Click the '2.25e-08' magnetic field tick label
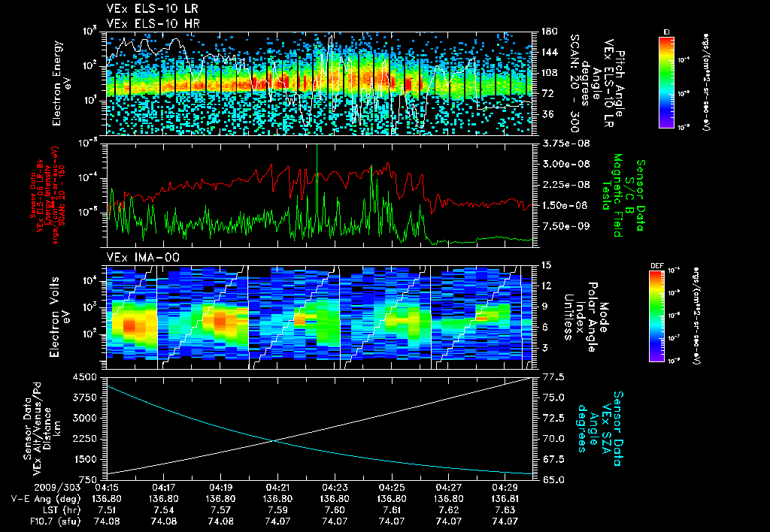The width and height of the screenshot is (770, 532). coord(565,185)
